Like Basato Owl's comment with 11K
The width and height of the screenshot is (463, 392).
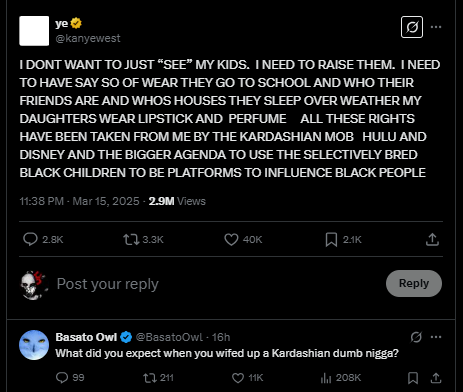pyautogui.click(x=238, y=378)
